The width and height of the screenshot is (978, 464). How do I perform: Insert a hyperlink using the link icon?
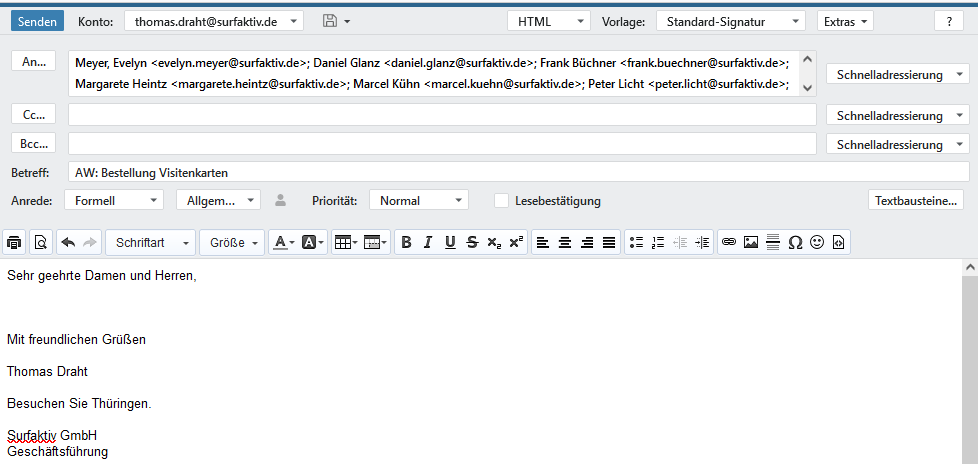click(x=729, y=242)
